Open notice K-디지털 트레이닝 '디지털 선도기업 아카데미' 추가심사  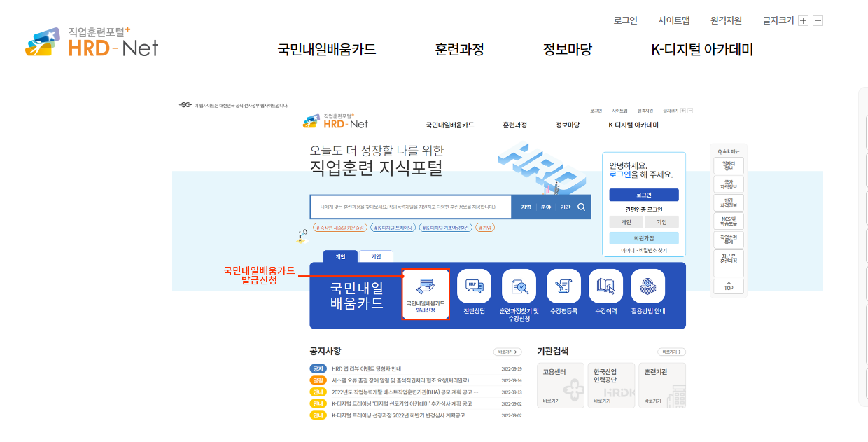pyautogui.click(x=402, y=403)
